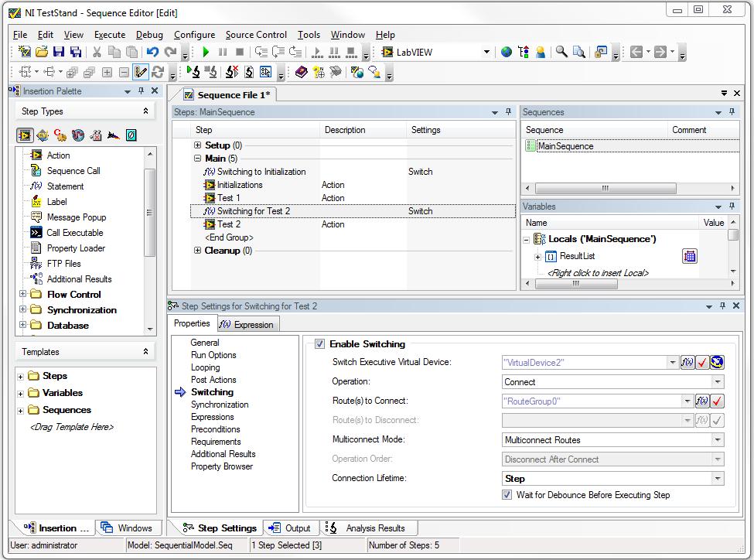
Task: Open the Operation dropdown showing Connect
Action: [718, 382]
